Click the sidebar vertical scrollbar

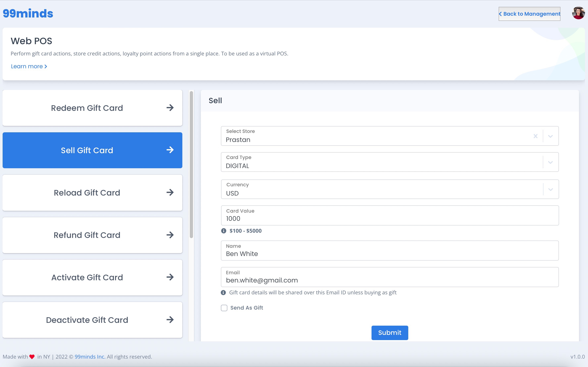pyautogui.click(x=191, y=165)
